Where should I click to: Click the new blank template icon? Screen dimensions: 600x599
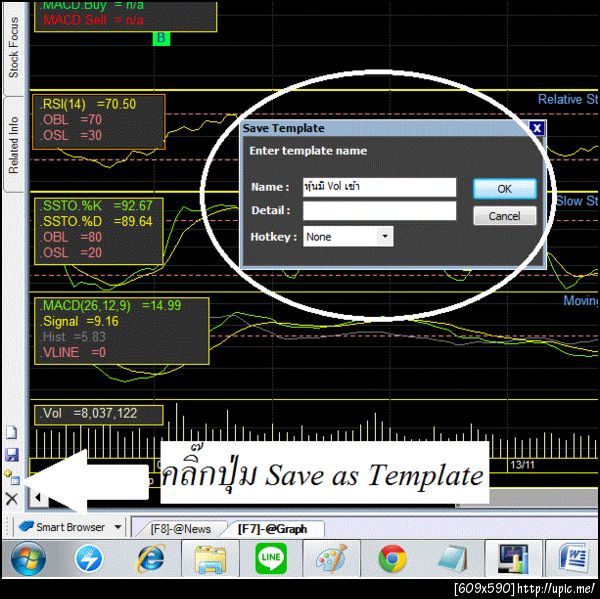12,432
